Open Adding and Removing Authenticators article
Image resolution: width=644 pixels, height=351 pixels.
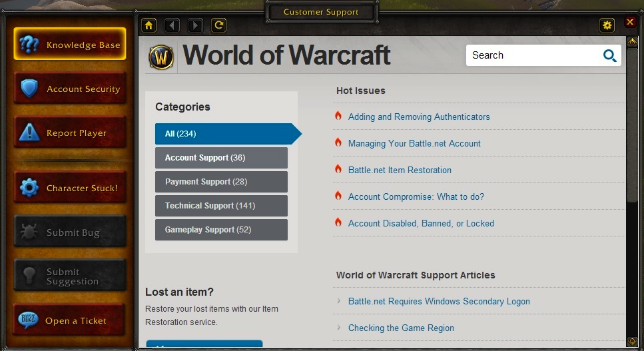point(419,117)
